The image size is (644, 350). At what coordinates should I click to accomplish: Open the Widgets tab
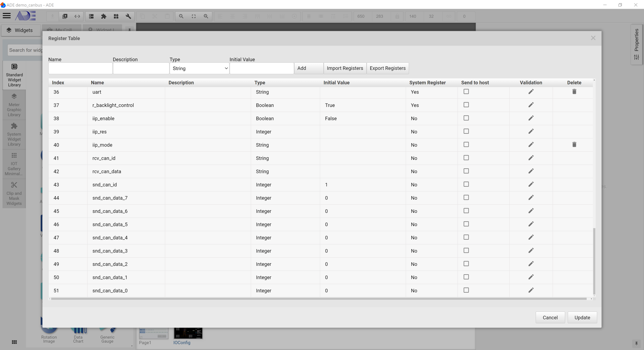click(x=20, y=30)
